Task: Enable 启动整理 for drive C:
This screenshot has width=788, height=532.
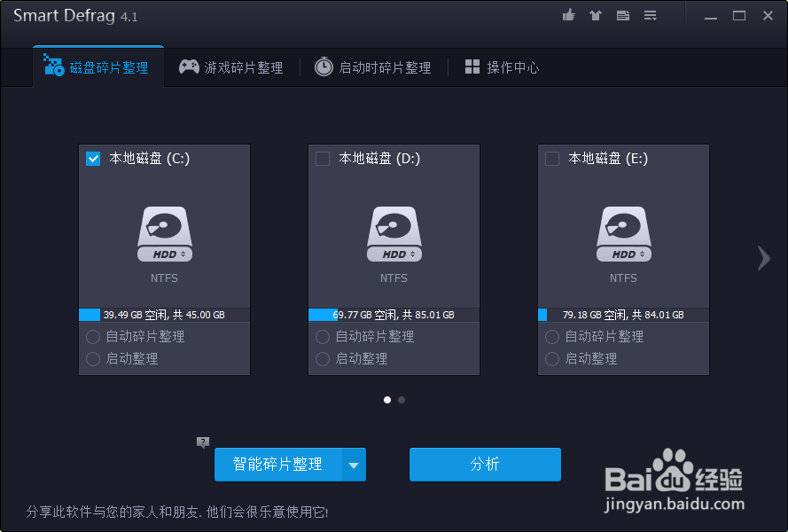Action: click(x=93, y=359)
